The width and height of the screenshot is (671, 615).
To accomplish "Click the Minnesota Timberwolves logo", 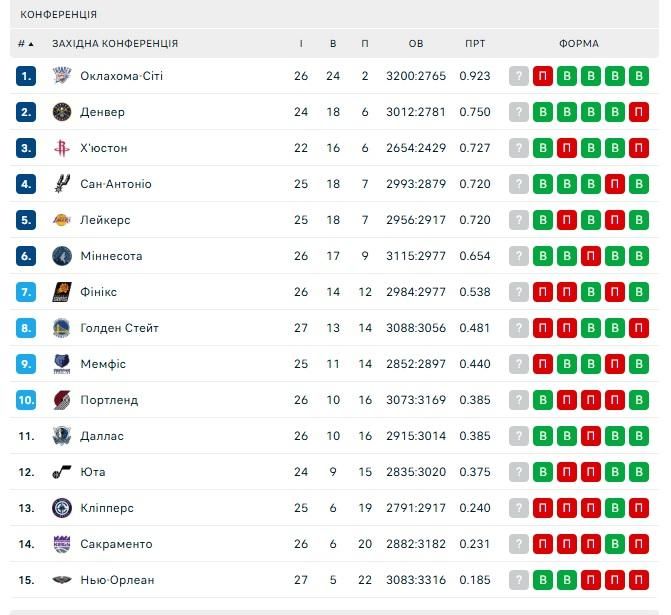I will pyautogui.click(x=61, y=256).
